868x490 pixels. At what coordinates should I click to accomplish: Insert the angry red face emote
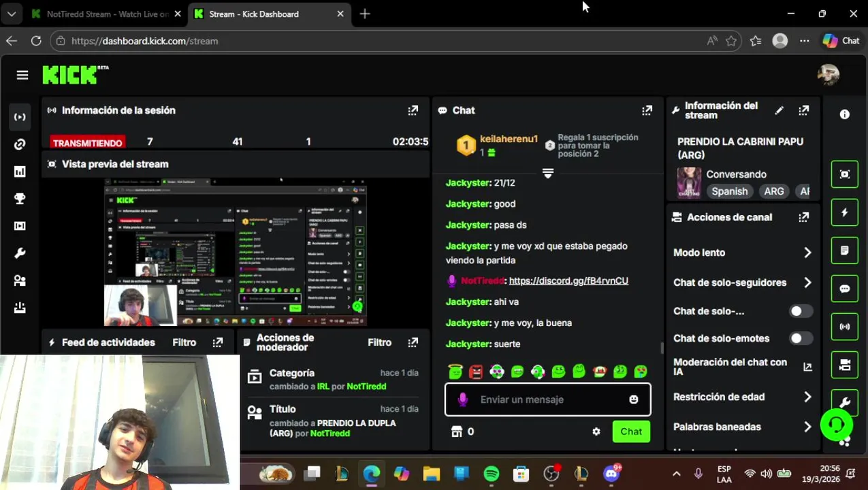476,372
